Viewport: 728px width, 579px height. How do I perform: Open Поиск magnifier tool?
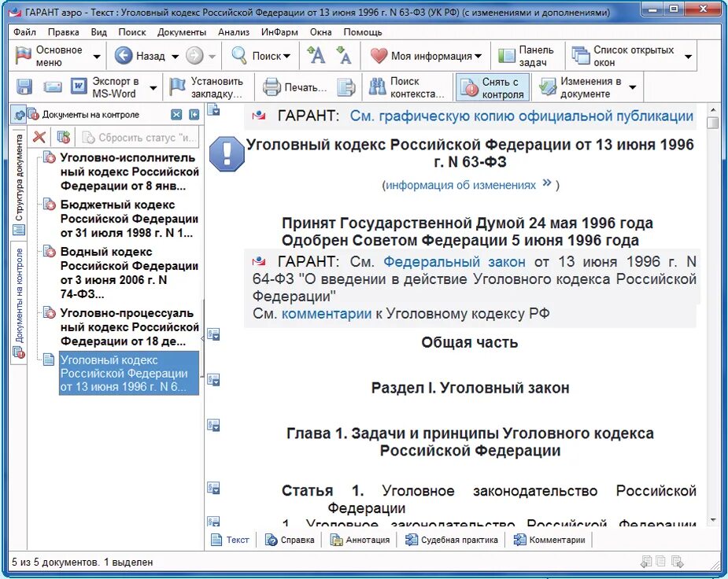tap(239, 56)
